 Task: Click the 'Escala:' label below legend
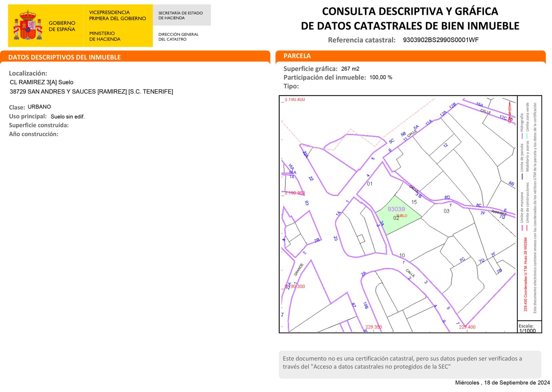pos(526,326)
